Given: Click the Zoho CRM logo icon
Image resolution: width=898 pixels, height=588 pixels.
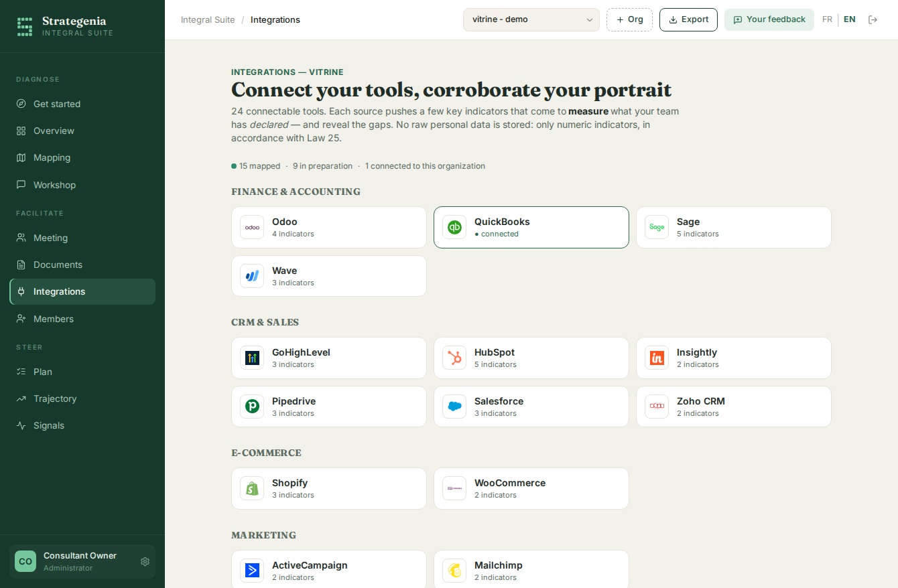Looking at the screenshot, I should pos(657,407).
